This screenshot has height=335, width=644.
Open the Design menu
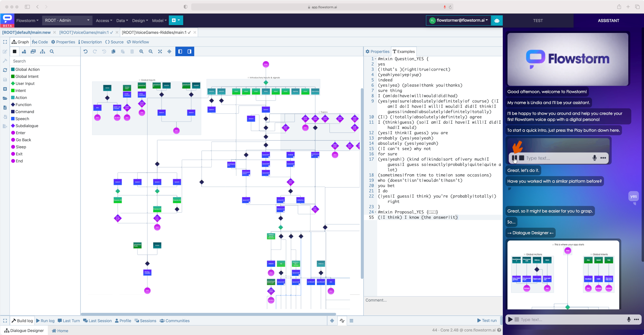[x=140, y=21]
